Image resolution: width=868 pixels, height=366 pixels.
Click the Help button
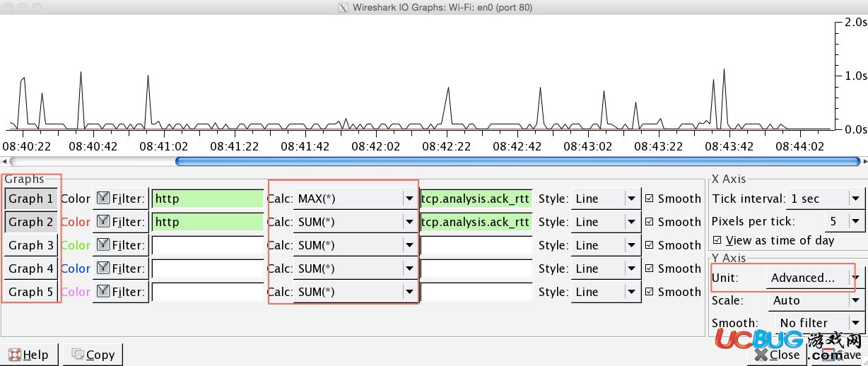29,355
